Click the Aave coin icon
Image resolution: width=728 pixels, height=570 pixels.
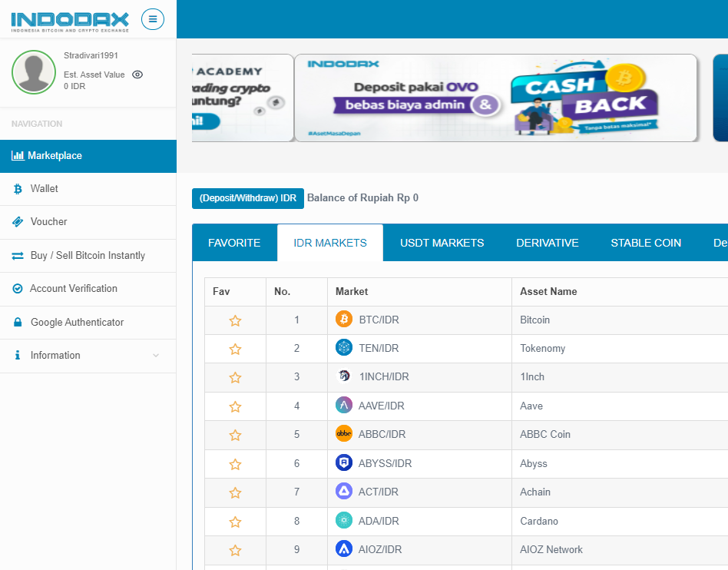[x=344, y=405]
